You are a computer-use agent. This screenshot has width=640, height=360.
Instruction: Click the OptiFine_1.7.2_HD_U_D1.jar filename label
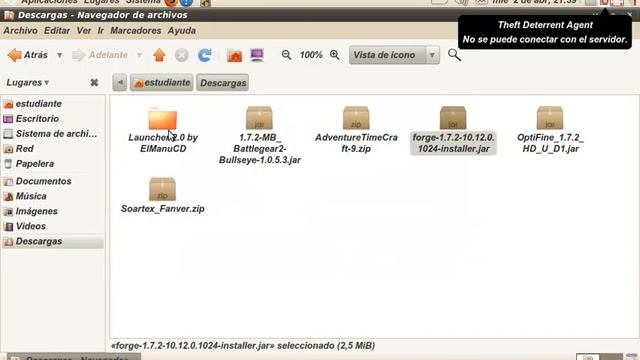(x=550, y=143)
